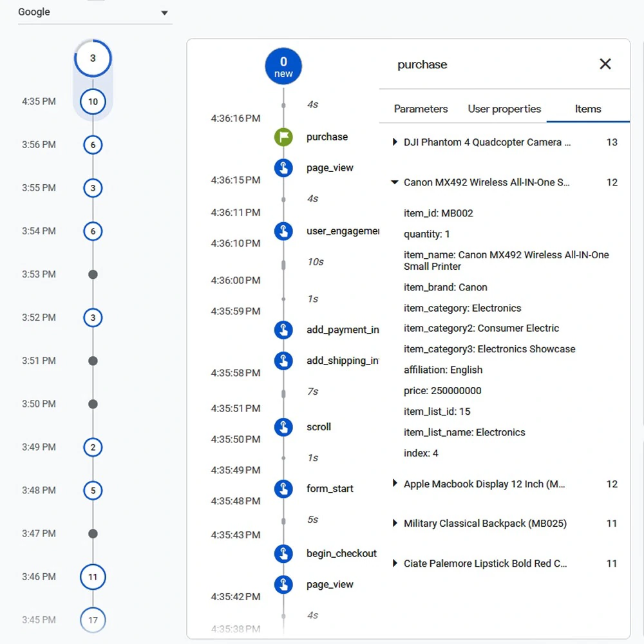Click the 10s interval label
This screenshot has height=644, width=644.
point(316,262)
